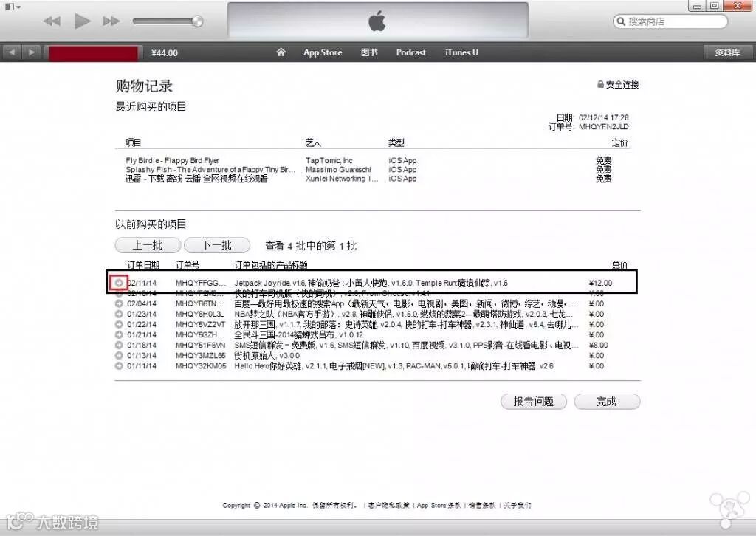
Task: Click the 总价 column header
Action: pos(620,264)
